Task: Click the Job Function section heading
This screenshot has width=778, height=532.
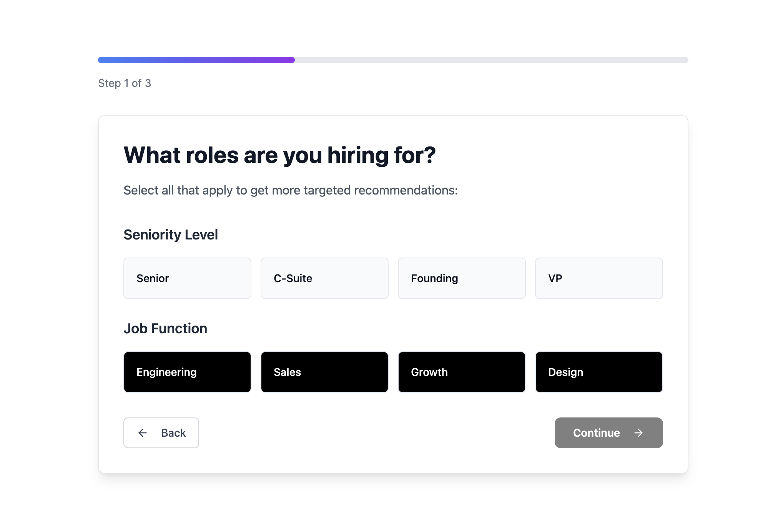Action: click(x=165, y=328)
